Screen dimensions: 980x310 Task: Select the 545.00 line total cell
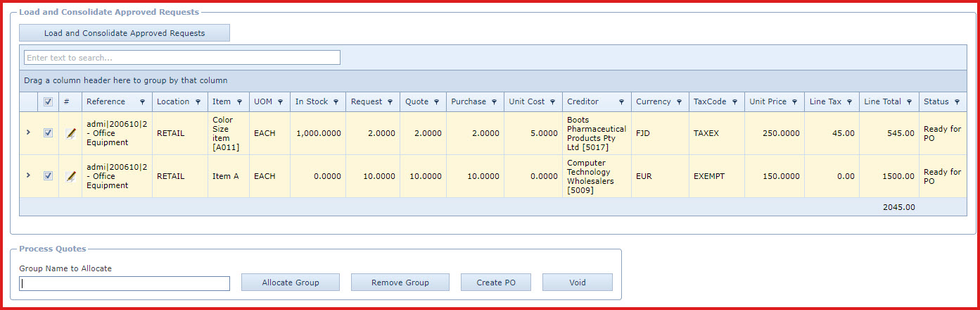click(x=889, y=133)
